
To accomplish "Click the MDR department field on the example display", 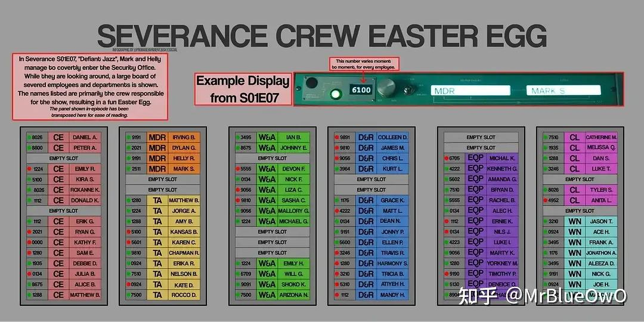I will pos(470,91).
